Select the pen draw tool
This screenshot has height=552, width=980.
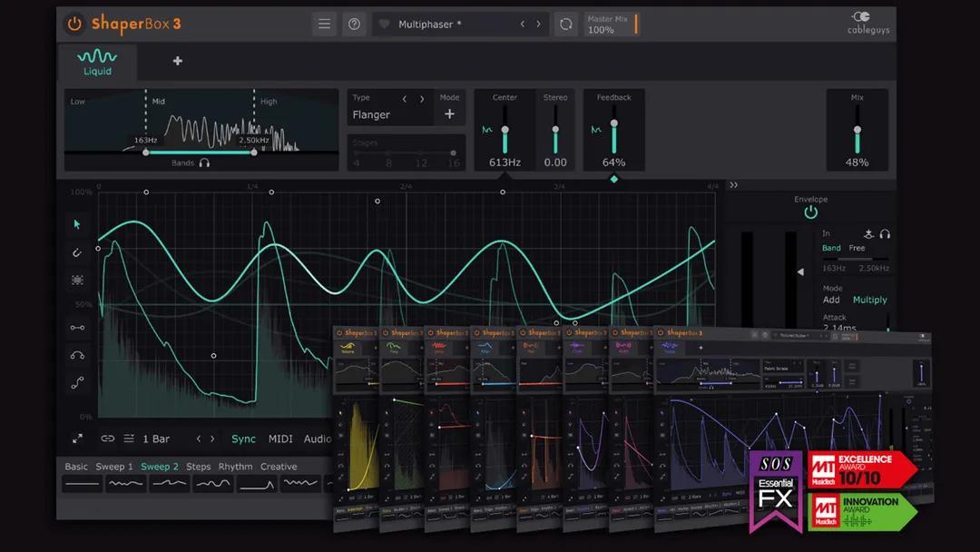77,252
